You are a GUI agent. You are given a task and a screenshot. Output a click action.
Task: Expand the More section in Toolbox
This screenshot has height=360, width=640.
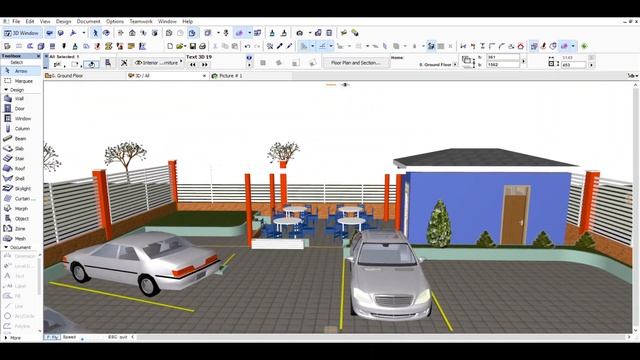click(6, 338)
